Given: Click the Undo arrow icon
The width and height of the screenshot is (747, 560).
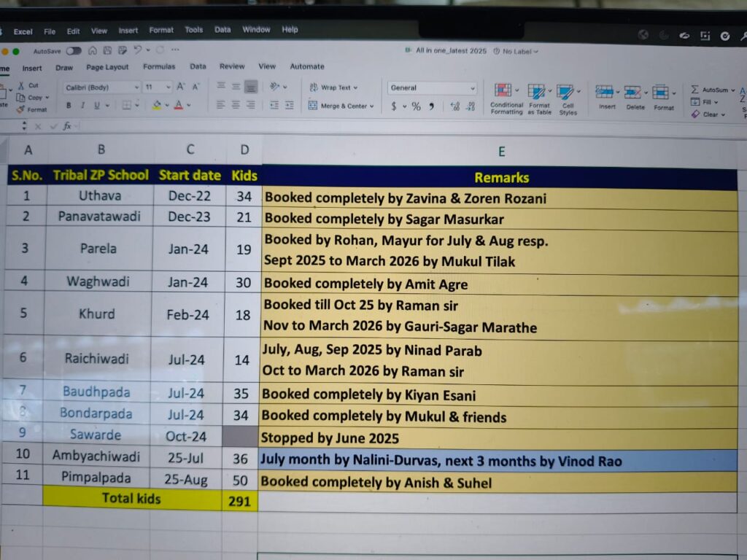Looking at the screenshot, I should pos(138,50).
